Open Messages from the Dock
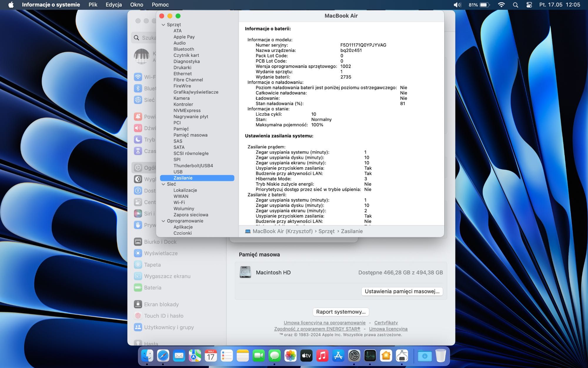Viewport: 588px width, 368px height. (274, 356)
